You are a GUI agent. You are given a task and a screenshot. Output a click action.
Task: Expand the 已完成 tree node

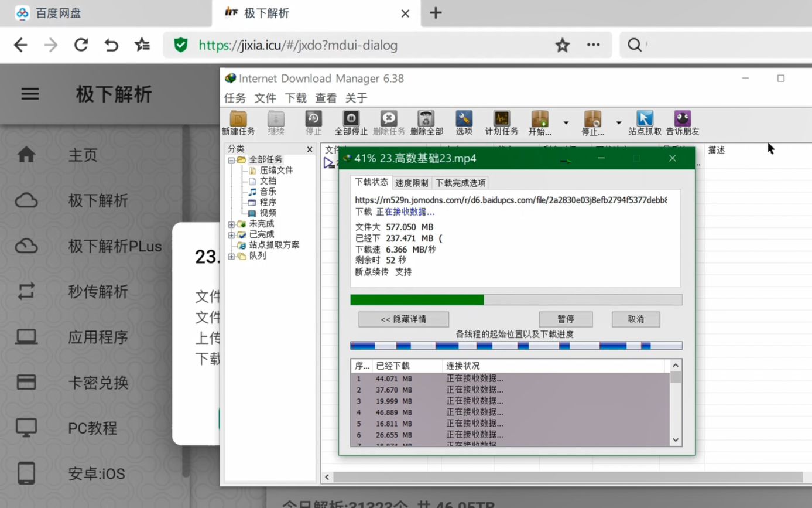pyautogui.click(x=231, y=234)
